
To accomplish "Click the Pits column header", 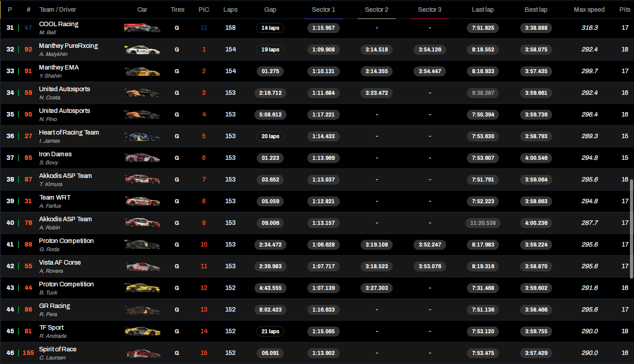I will tap(625, 9).
